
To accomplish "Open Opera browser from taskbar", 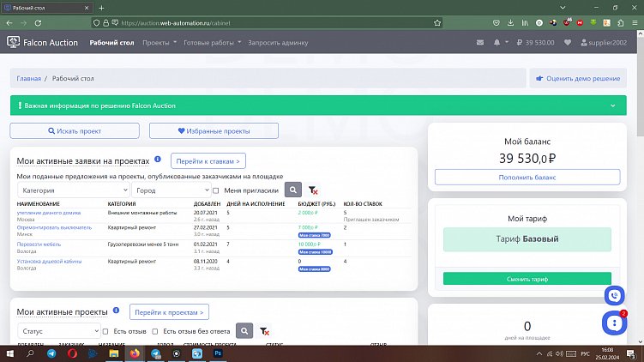I will (72, 353).
